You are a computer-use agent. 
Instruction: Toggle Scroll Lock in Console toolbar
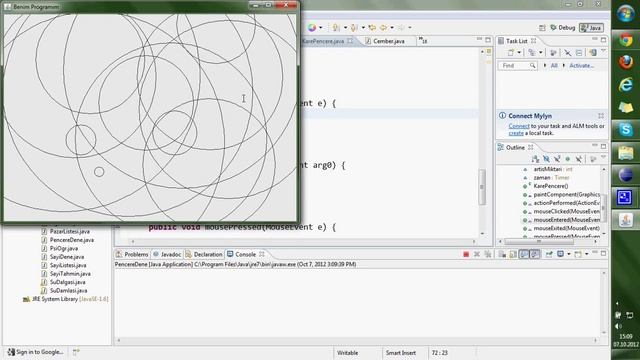tap(513, 254)
